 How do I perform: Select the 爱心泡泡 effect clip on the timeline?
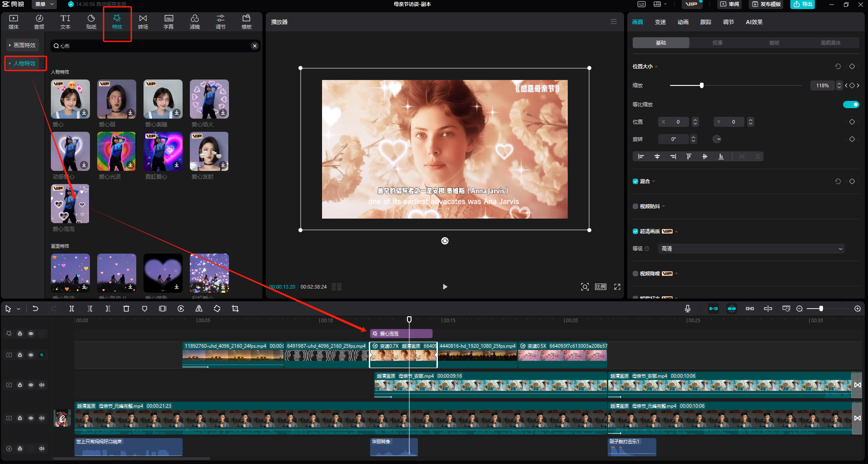(401, 334)
